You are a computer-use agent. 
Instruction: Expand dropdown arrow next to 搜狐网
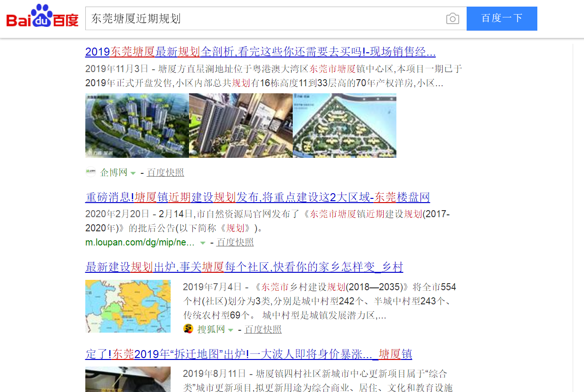[x=230, y=330]
